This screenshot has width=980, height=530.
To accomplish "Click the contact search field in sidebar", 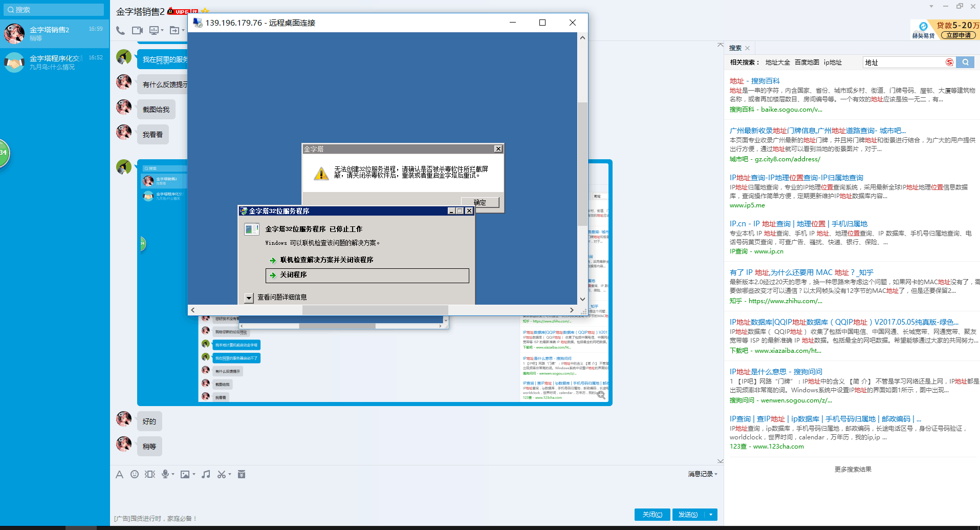I will (54, 10).
